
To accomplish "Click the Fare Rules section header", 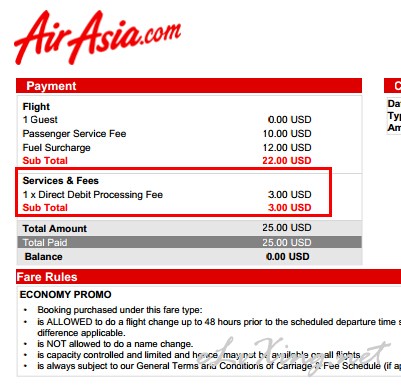I will (208, 277).
